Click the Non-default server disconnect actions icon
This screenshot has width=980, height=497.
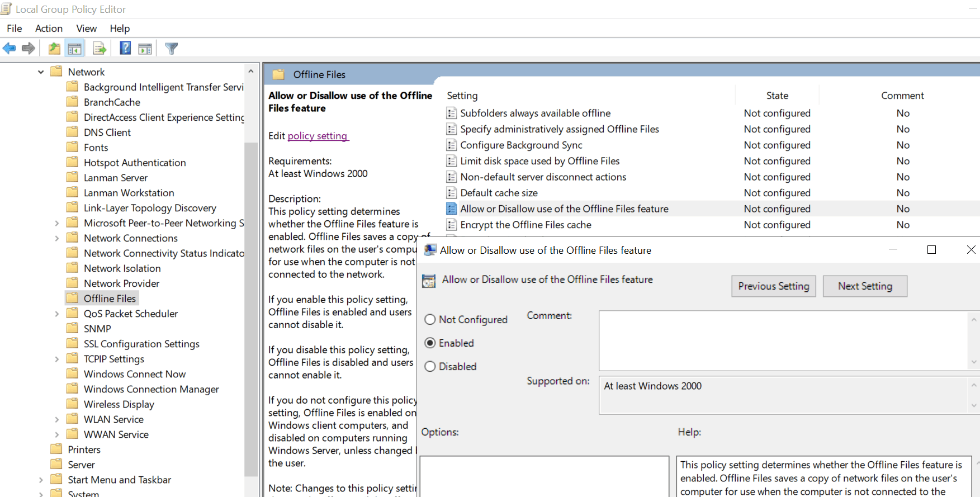[452, 177]
